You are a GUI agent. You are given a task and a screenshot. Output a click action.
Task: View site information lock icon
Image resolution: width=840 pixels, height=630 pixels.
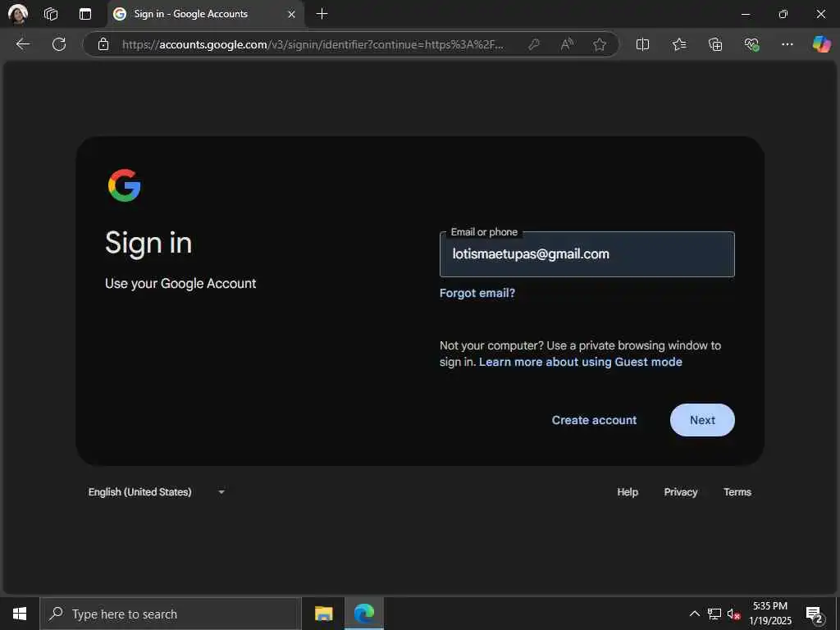click(x=103, y=44)
